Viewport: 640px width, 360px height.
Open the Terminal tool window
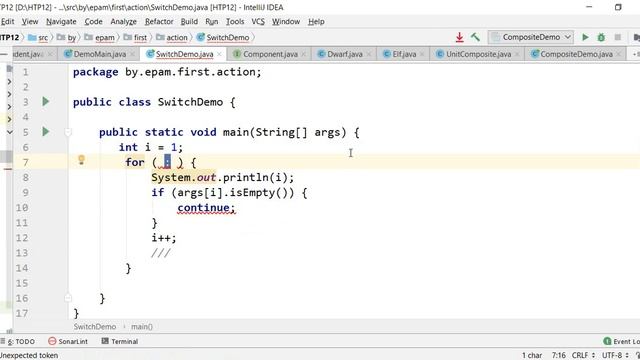(120, 341)
